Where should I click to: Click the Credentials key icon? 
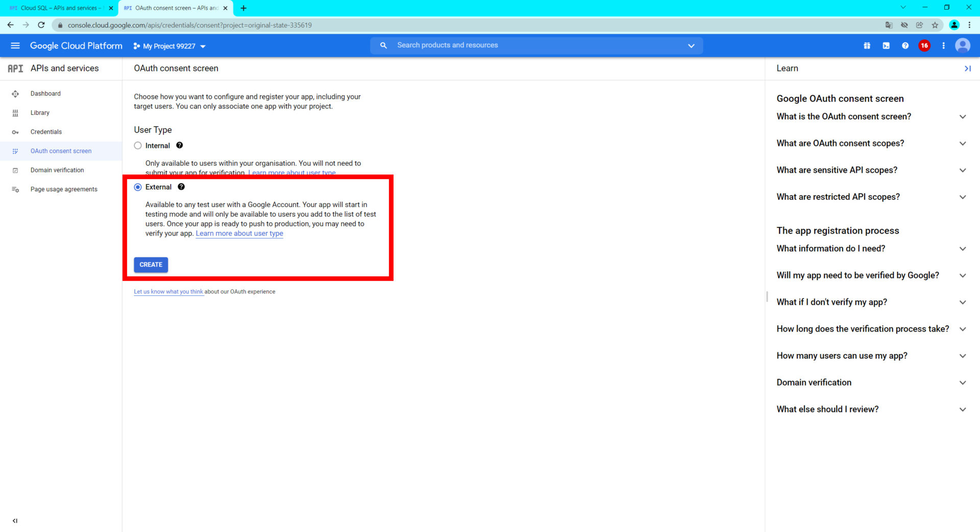(x=15, y=132)
